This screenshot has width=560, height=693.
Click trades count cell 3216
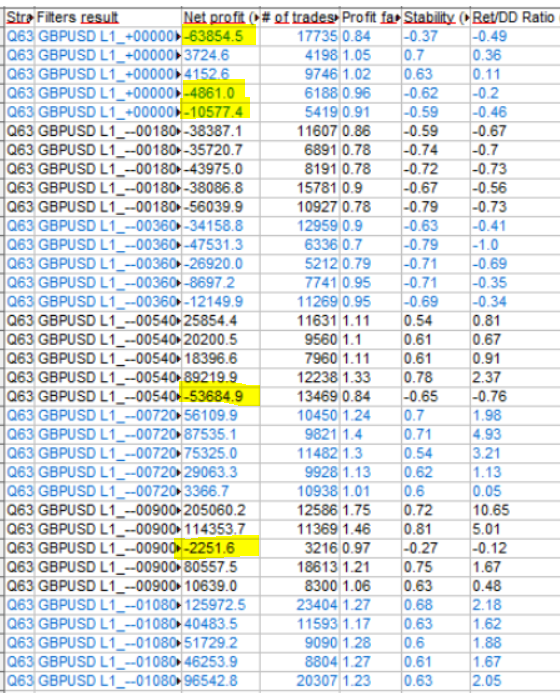pyautogui.click(x=299, y=548)
